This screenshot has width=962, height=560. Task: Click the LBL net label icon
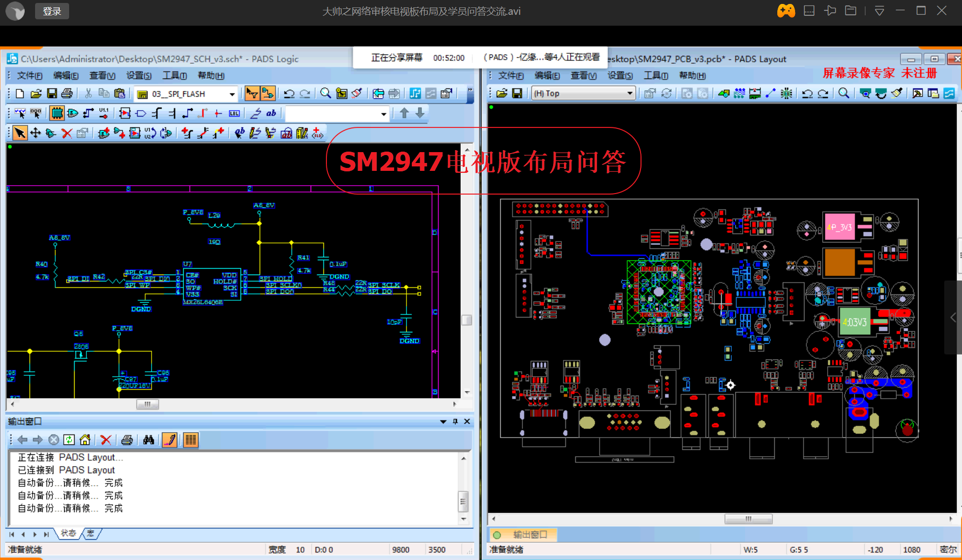[x=235, y=114]
